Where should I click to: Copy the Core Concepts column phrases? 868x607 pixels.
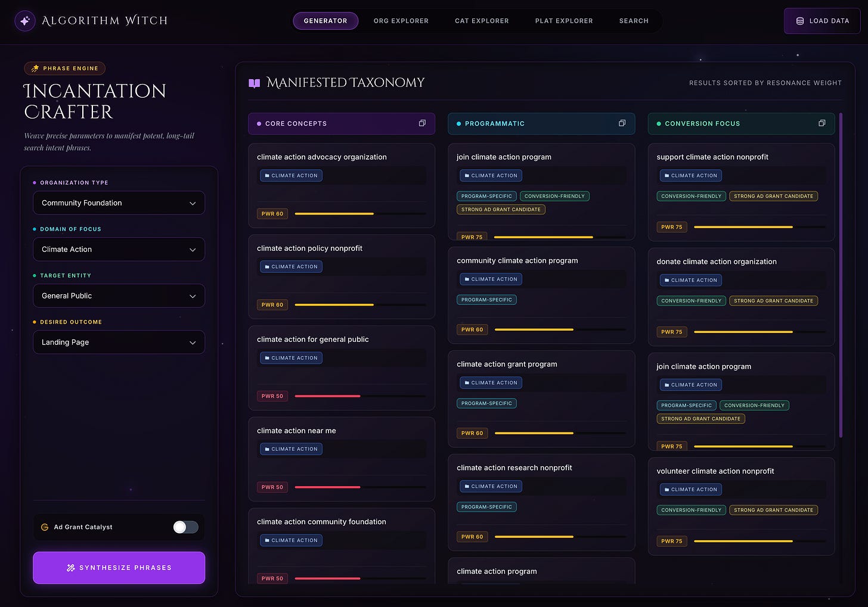pyautogui.click(x=422, y=123)
